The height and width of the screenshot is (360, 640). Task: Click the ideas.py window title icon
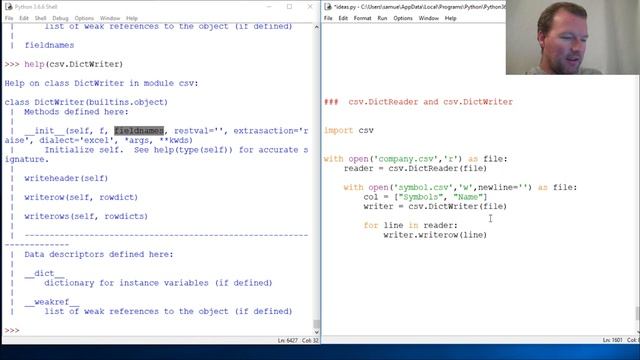point(328,7)
